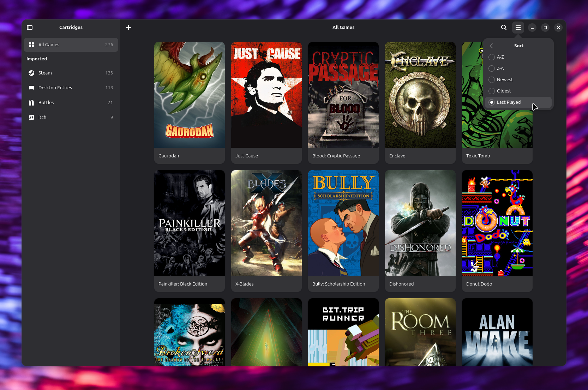Screen dimensions: 588x390
Task: Click the 276 games count
Action: click(109, 45)
